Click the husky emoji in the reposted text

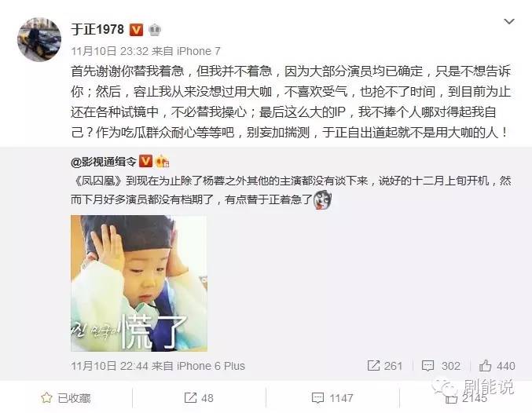coord(322,199)
